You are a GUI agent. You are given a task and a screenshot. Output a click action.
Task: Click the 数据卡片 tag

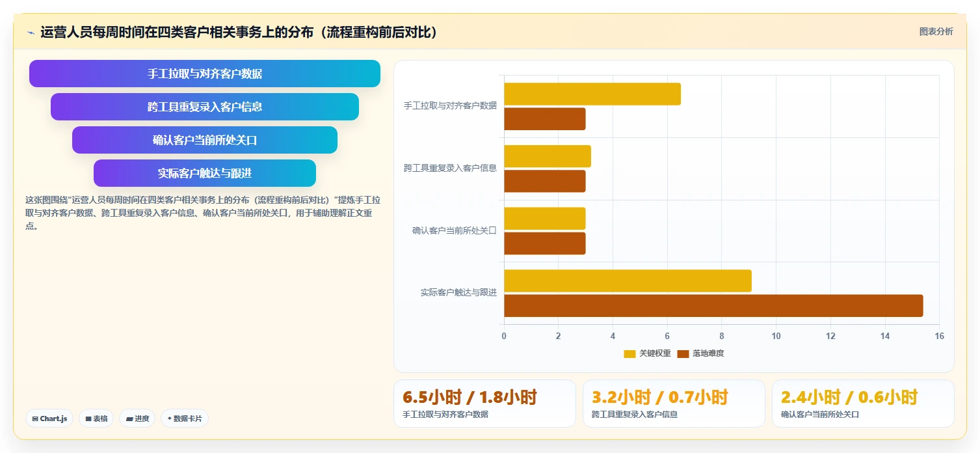point(185,419)
